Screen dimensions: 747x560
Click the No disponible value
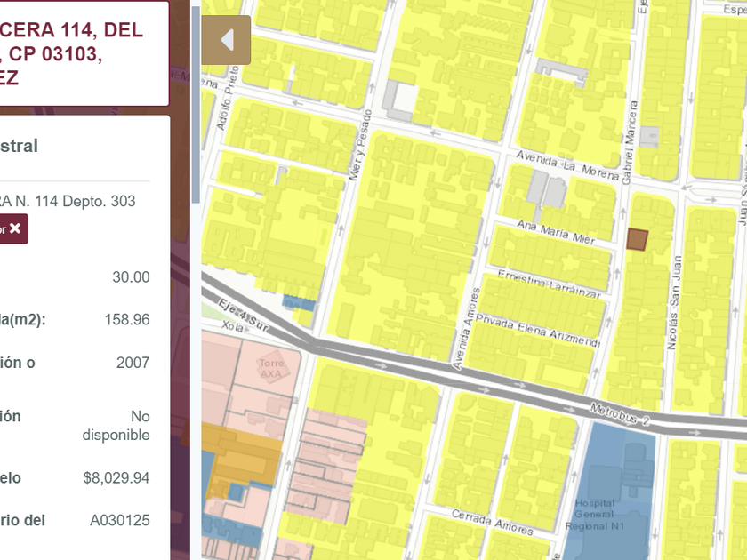click(116, 425)
